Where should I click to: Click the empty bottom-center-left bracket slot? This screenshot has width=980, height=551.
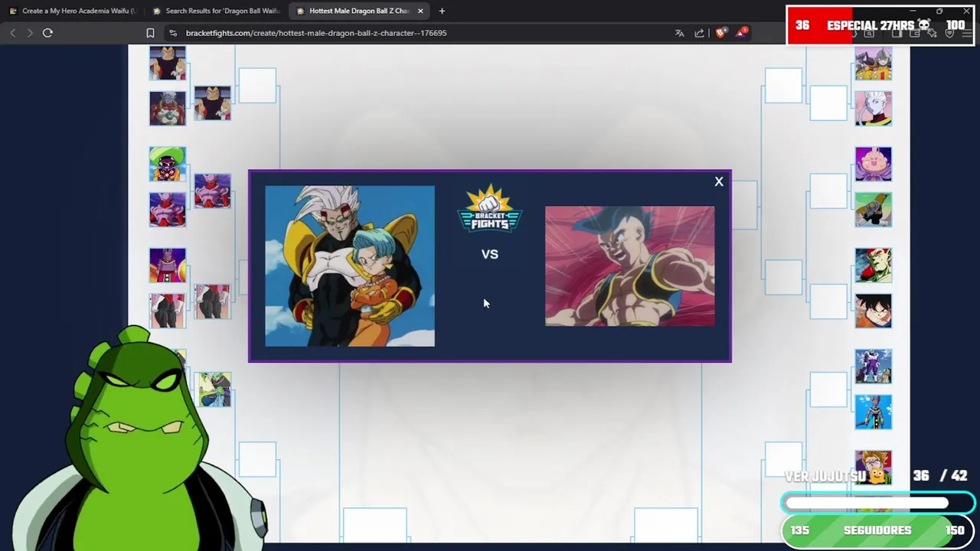tap(375, 525)
